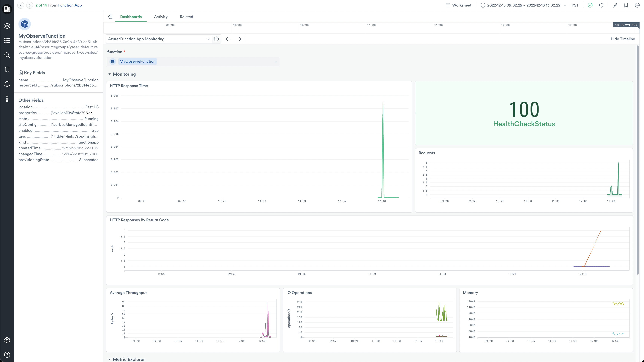
Task: Copy link using the chain icon
Action: click(x=615, y=5)
